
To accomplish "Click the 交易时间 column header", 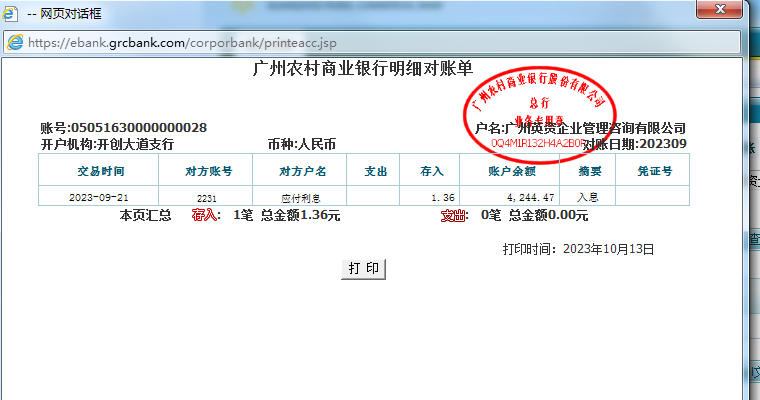I will pyautogui.click(x=98, y=170).
